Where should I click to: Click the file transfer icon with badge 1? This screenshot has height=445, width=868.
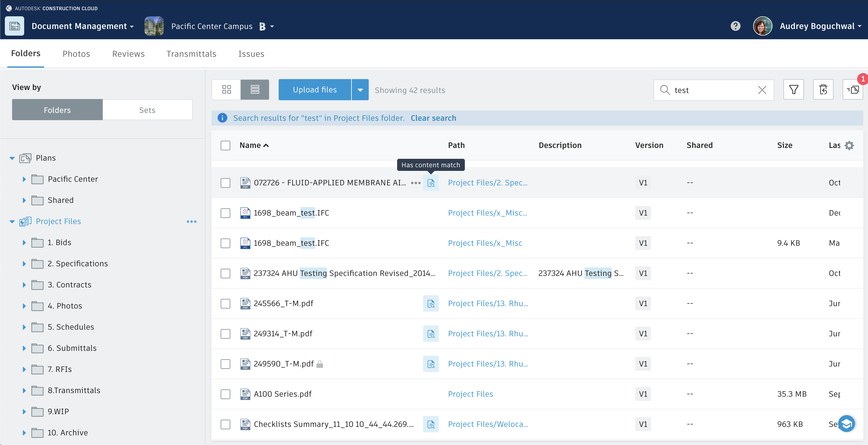tap(853, 90)
